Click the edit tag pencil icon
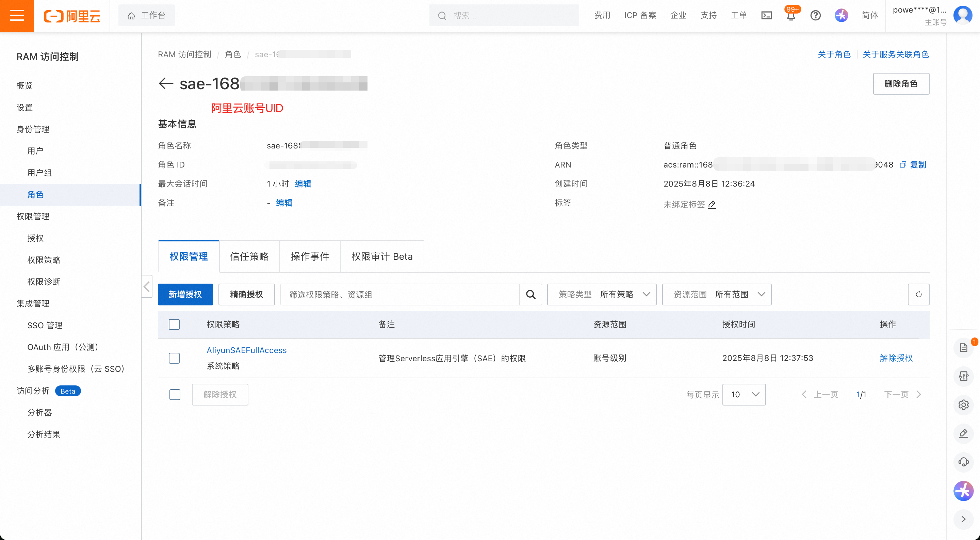Screen dimensions: 980x540 (x=712, y=205)
